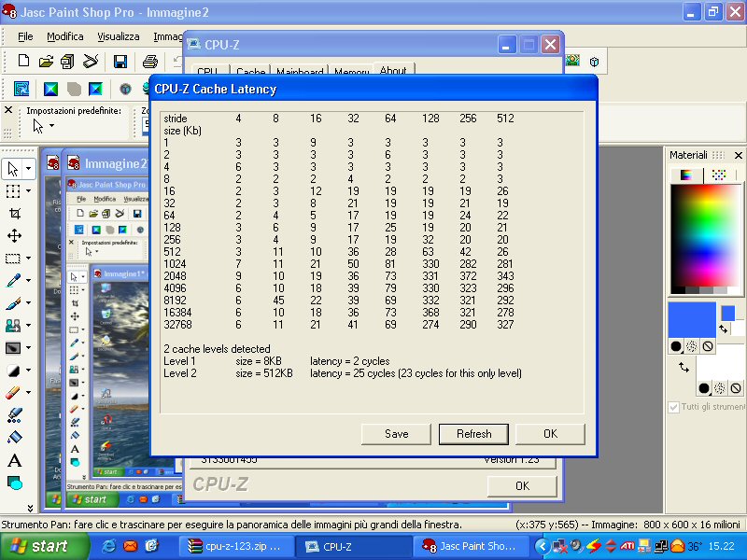The width and height of the screenshot is (747, 560).
Task: Click the round gray toolbar icon
Action: click(125, 89)
